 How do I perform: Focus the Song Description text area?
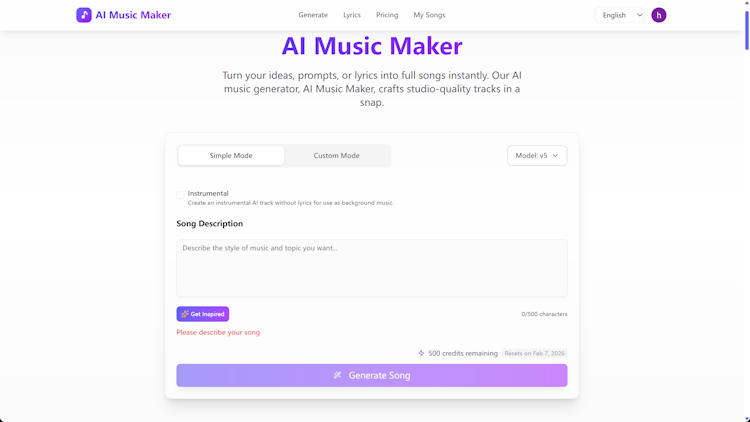click(x=372, y=268)
